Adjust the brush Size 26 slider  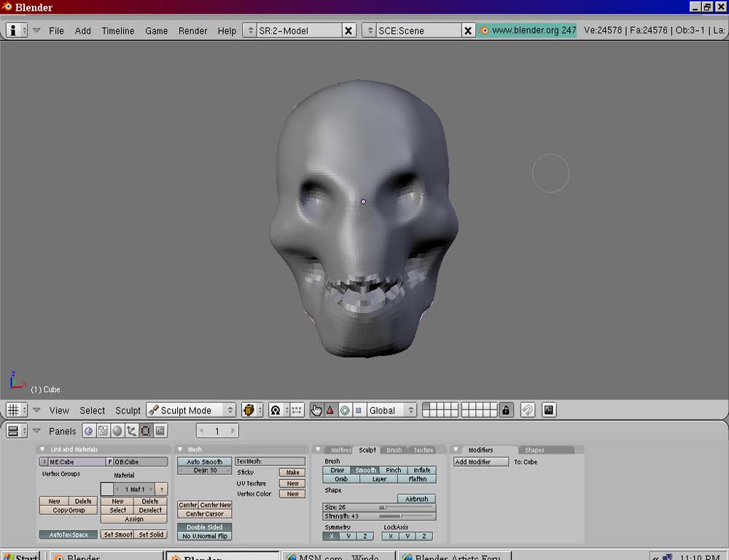pyautogui.click(x=379, y=507)
